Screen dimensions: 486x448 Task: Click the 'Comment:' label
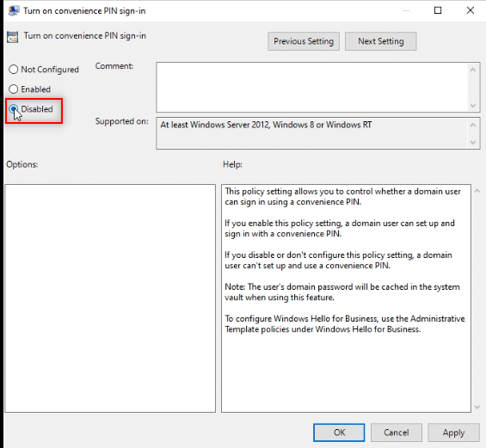(114, 66)
